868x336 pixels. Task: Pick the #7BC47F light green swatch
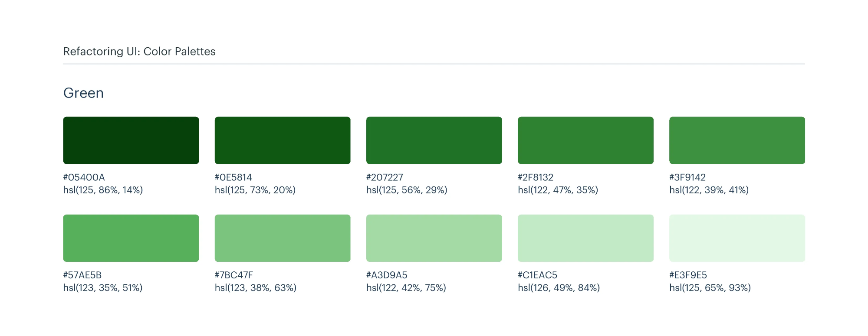tap(282, 238)
